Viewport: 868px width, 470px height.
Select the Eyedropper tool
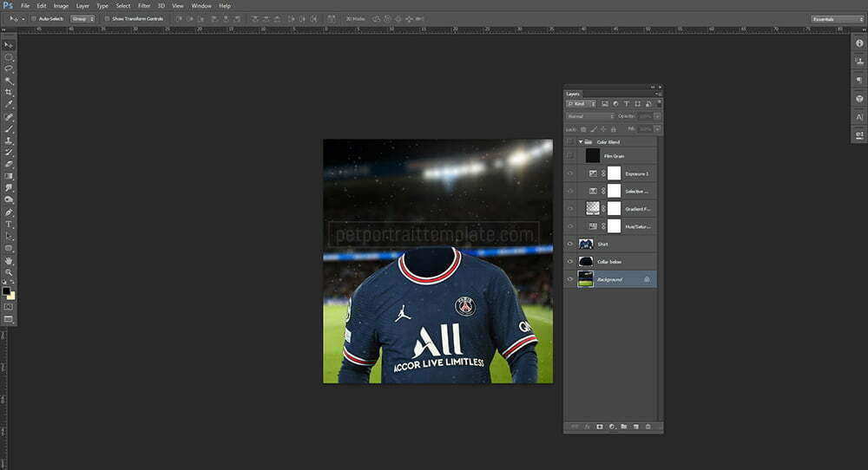tap(9, 105)
